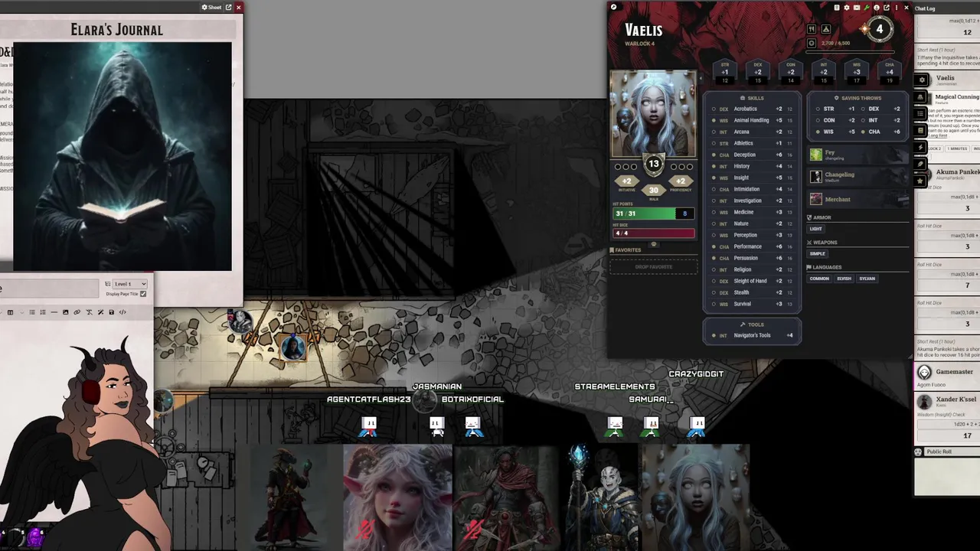980x551 pixels.
Task: Click the SYLVAN language tag
Action: 867,279
